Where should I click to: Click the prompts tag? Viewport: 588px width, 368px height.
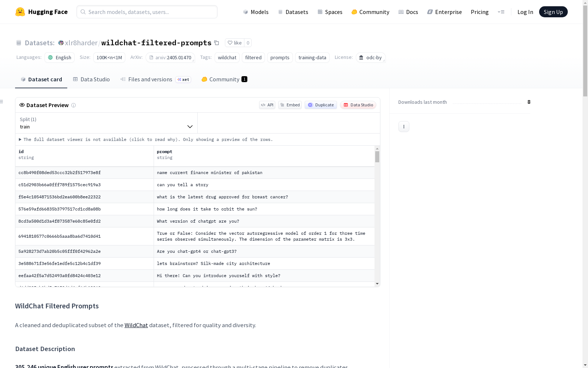(280, 57)
